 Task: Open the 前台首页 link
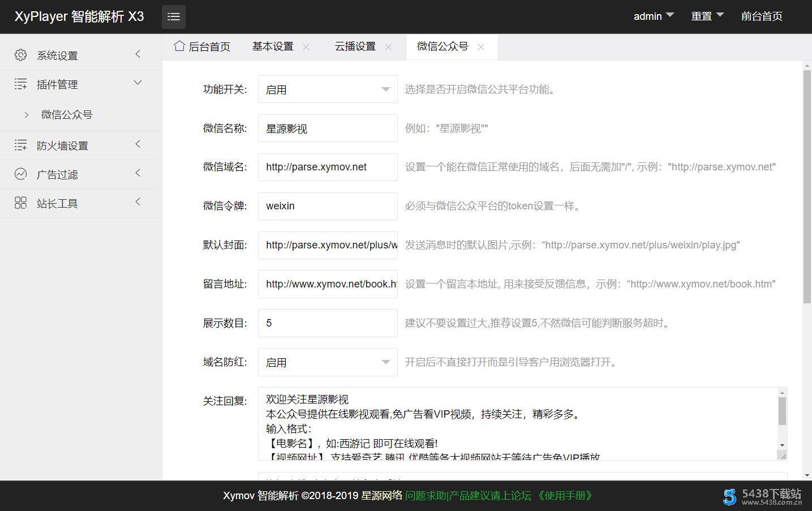(x=762, y=16)
